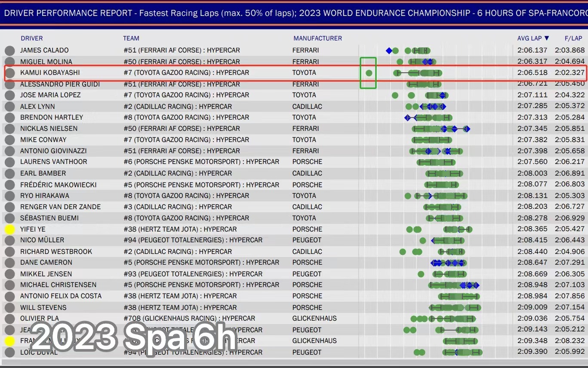Click PEUGEOT manufacturer in Nico Müller's row
Image resolution: width=588 pixels, height=368 pixels.
pyautogui.click(x=307, y=240)
